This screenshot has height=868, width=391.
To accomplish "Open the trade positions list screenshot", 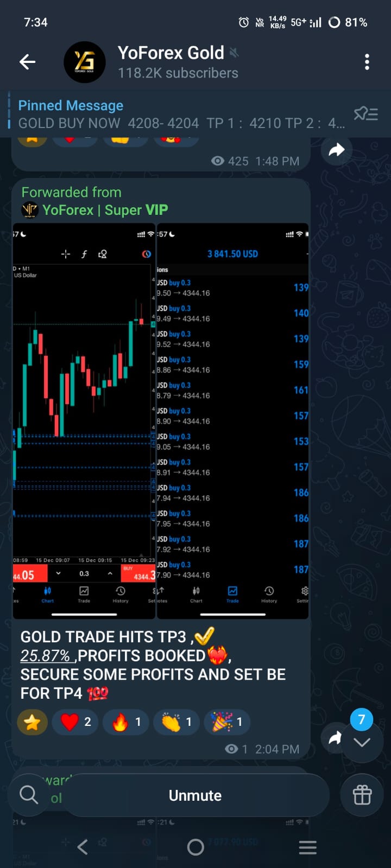I will (232, 420).
